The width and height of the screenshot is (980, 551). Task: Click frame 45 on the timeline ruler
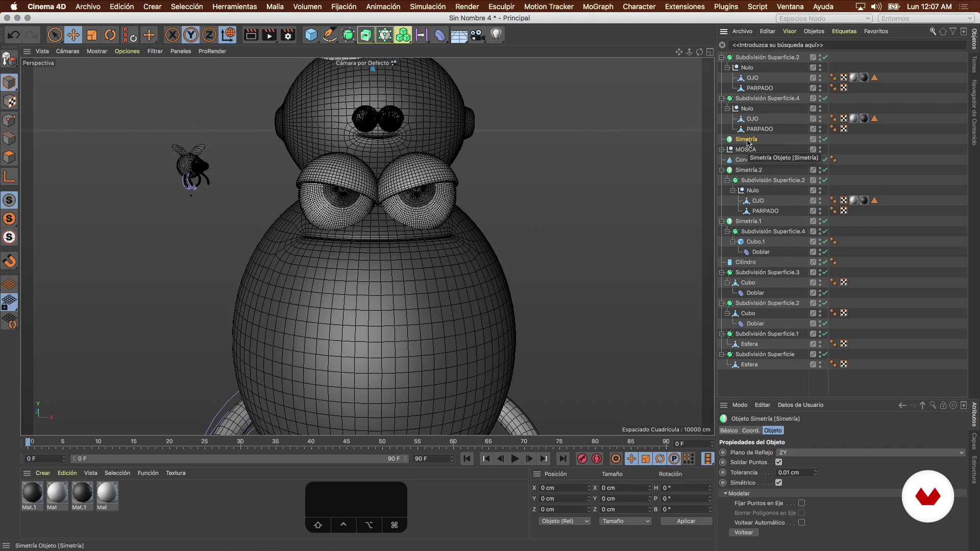pos(347,441)
